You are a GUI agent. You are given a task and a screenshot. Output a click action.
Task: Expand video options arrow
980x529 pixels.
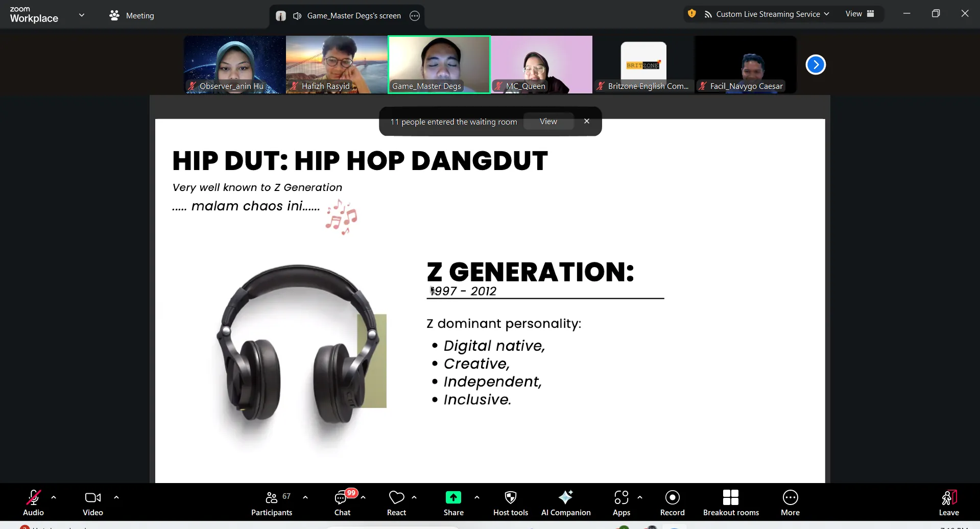116,497
